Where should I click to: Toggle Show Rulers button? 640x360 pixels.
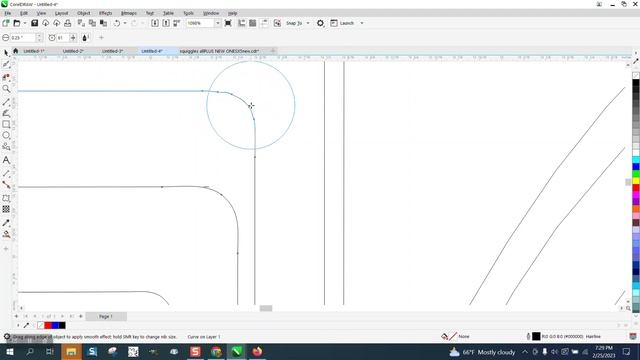pos(242,23)
